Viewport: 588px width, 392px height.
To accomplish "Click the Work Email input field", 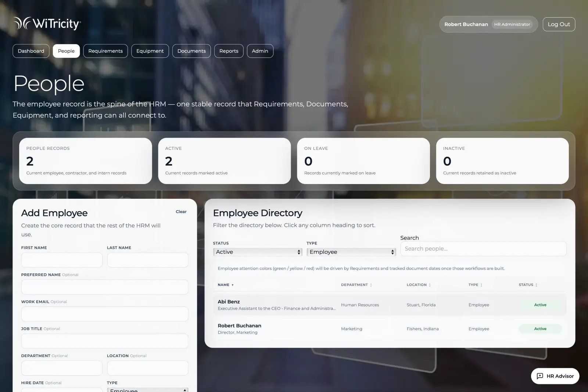I will tap(105, 314).
